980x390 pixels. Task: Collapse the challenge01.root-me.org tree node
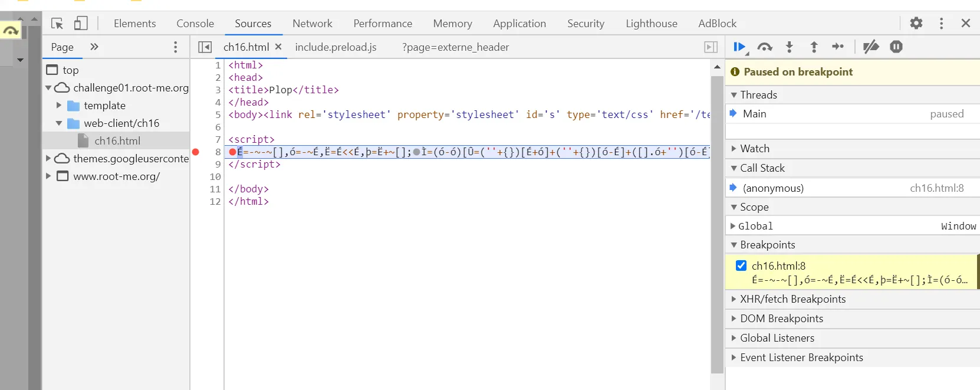(x=48, y=88)
